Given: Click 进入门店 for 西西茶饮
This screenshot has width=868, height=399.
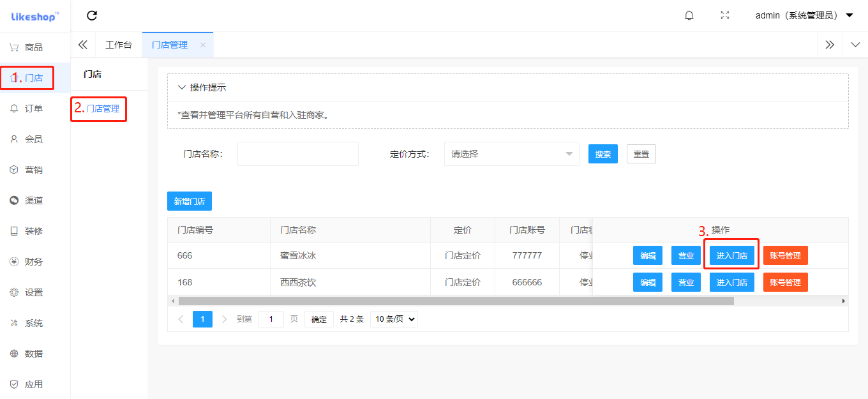Looking at the screenshot, I should [x=732, y=282].
